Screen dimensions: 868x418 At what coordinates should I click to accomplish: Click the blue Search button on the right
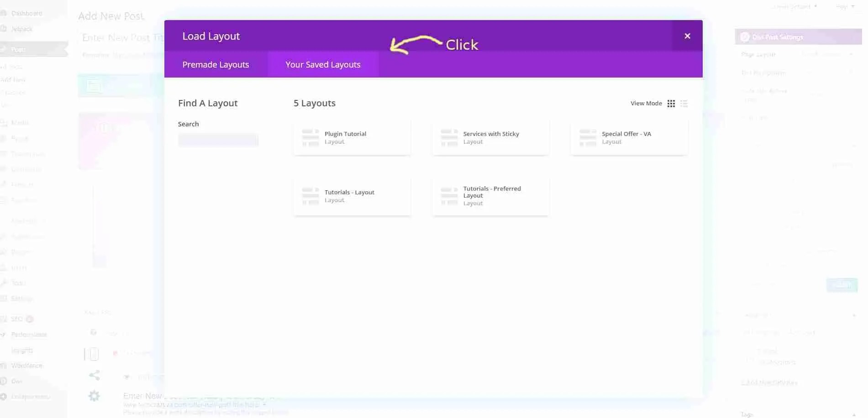[x=842, y=285]
